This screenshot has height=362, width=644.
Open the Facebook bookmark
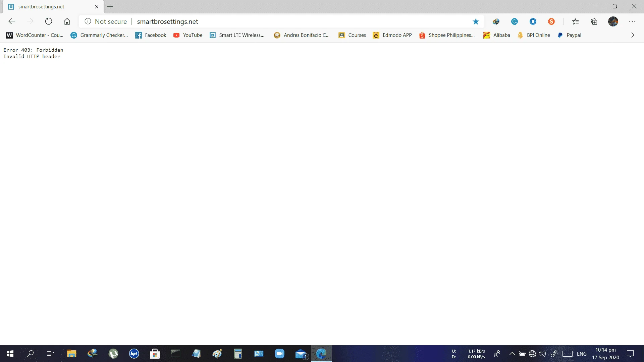coord(151,35)
